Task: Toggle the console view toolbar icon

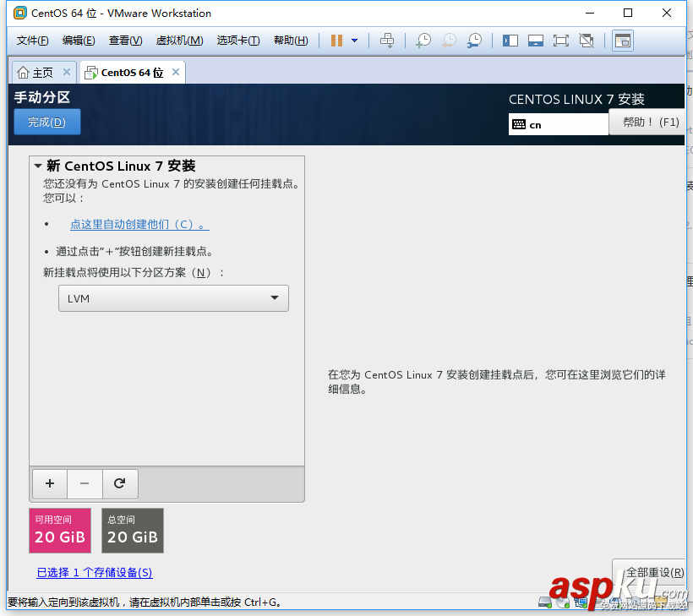Action: click(623, 41)
